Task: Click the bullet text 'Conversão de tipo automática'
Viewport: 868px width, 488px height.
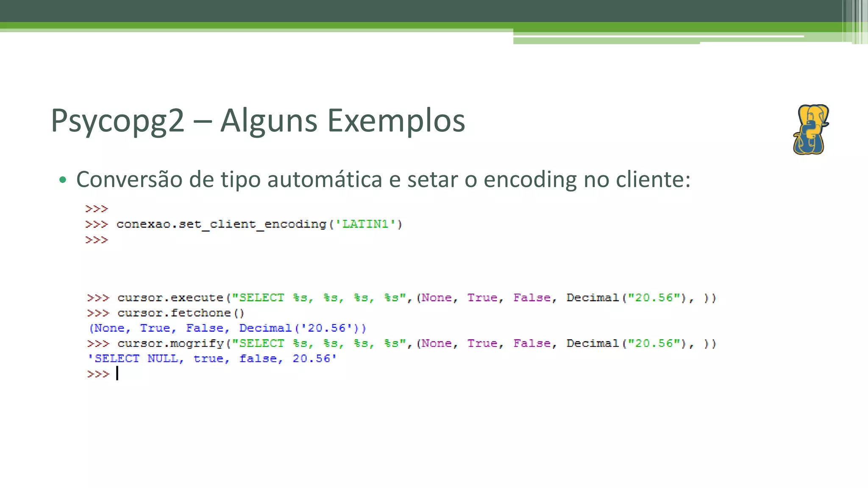Action: pyautogui.click(x=229, y=180)
